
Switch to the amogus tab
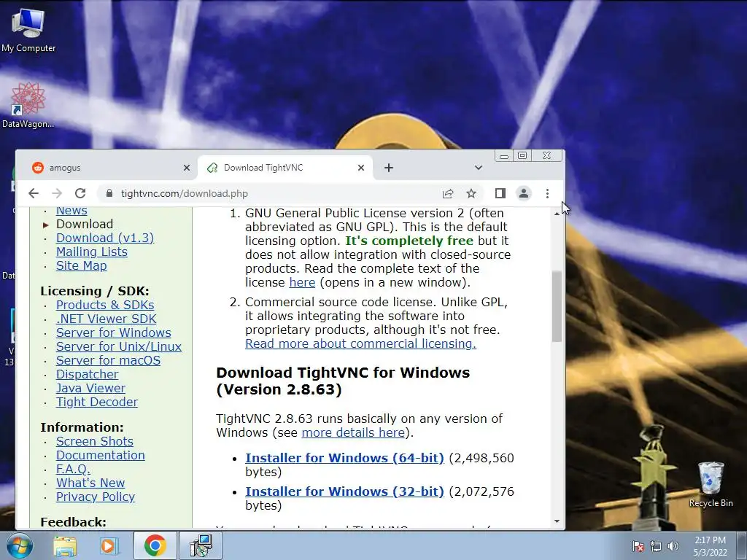tap(109, 168)
